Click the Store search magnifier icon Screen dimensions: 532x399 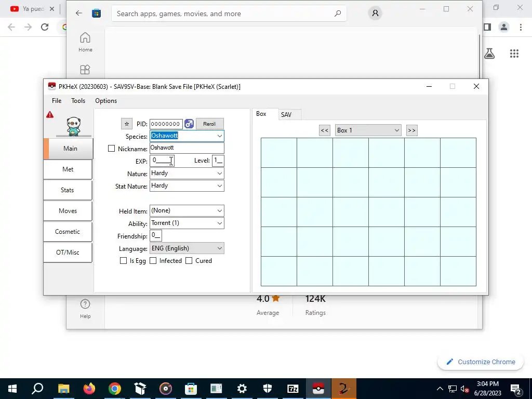338,14
